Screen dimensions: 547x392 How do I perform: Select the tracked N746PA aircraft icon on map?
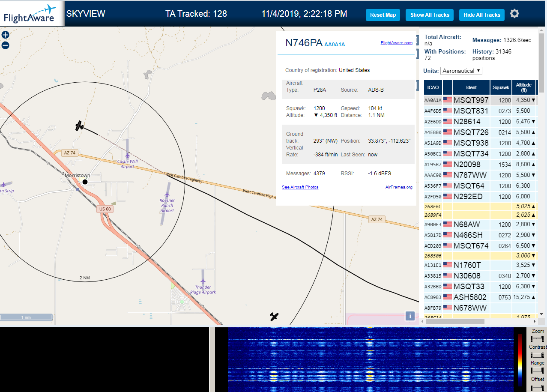[79, 126]
